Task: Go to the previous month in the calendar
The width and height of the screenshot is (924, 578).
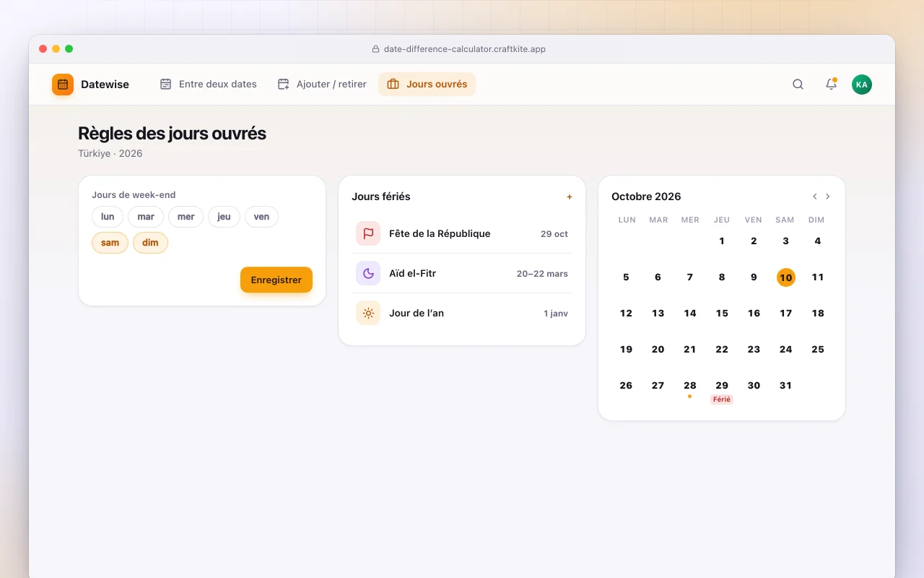Action: 814,197
